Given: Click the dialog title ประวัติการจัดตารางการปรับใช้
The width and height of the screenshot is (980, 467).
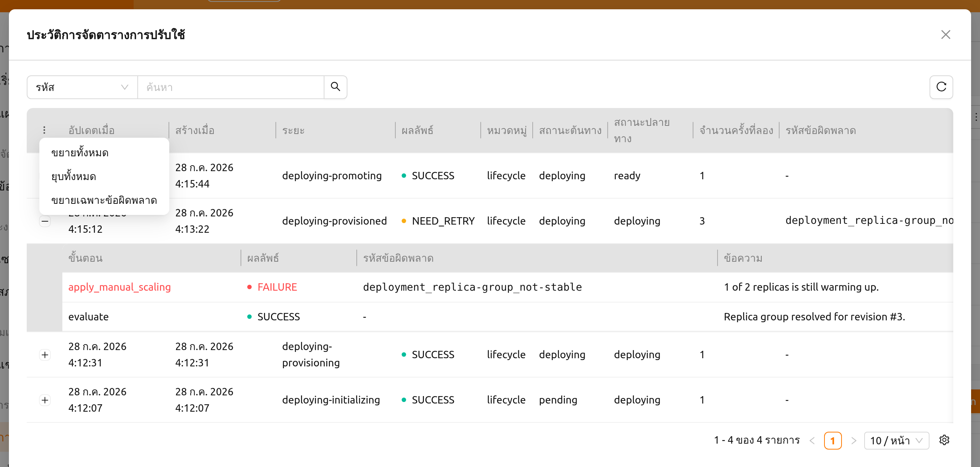Looking at the screenshot, I should [x=106, y=35].
